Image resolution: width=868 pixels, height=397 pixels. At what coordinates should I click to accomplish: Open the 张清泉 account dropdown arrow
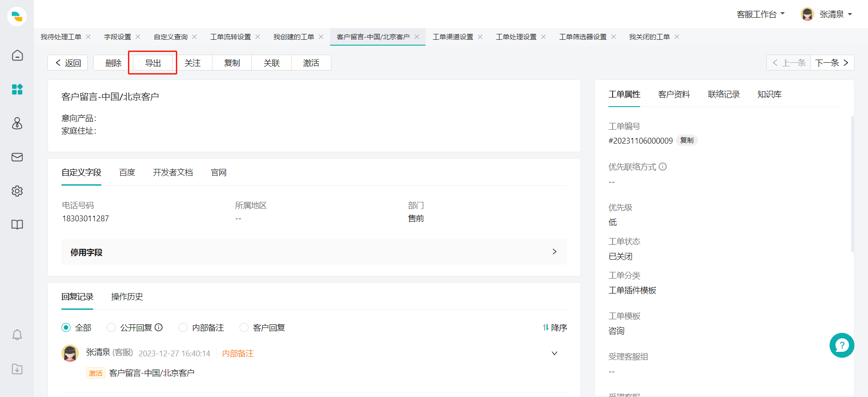[x=850, y=14]
